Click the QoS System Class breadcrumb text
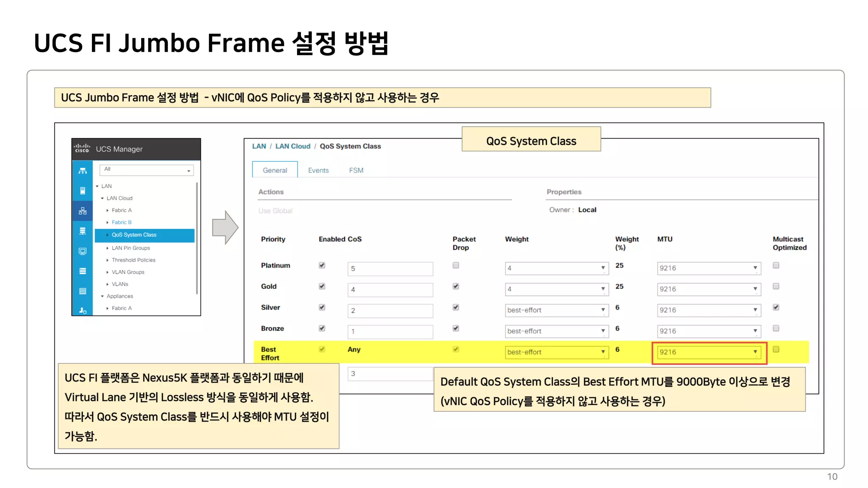Image resolution: width=868 pixels, height=488 pixels. (x=350, y=146)
